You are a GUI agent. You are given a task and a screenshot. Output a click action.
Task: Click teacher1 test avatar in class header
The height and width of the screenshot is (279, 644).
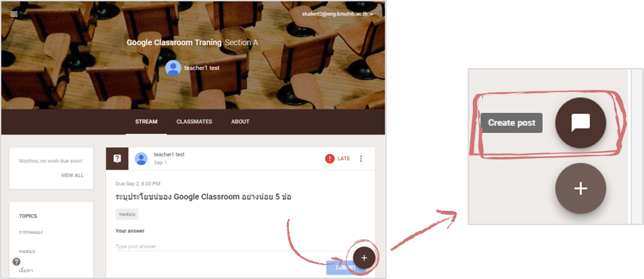pos(173,68)
